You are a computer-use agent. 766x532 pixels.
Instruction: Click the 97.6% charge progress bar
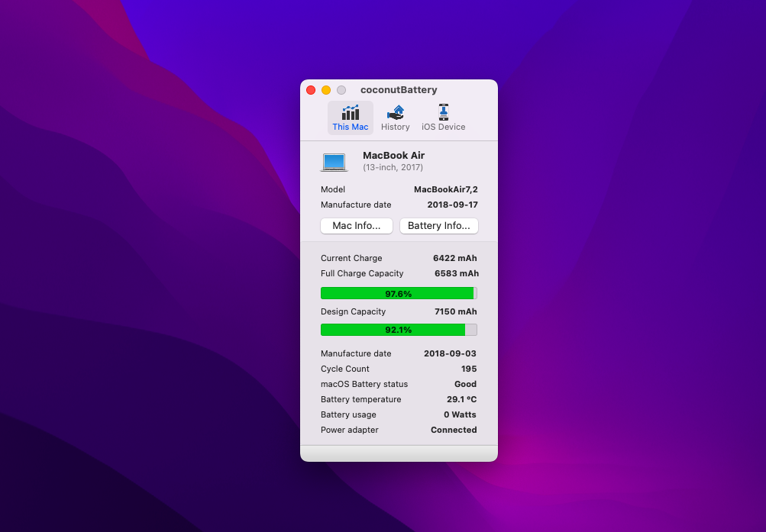[399, 294]
